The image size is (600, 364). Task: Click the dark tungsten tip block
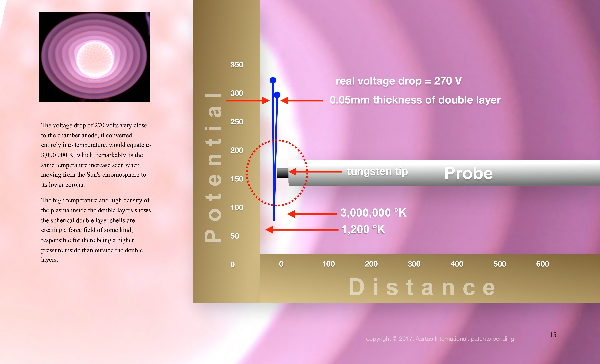(x=282, y=173)
